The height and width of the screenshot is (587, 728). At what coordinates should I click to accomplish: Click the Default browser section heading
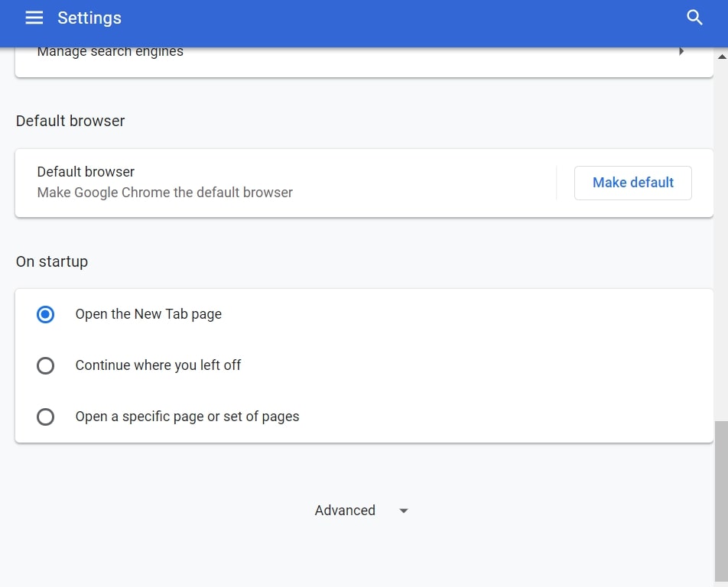tap(70, 121)
